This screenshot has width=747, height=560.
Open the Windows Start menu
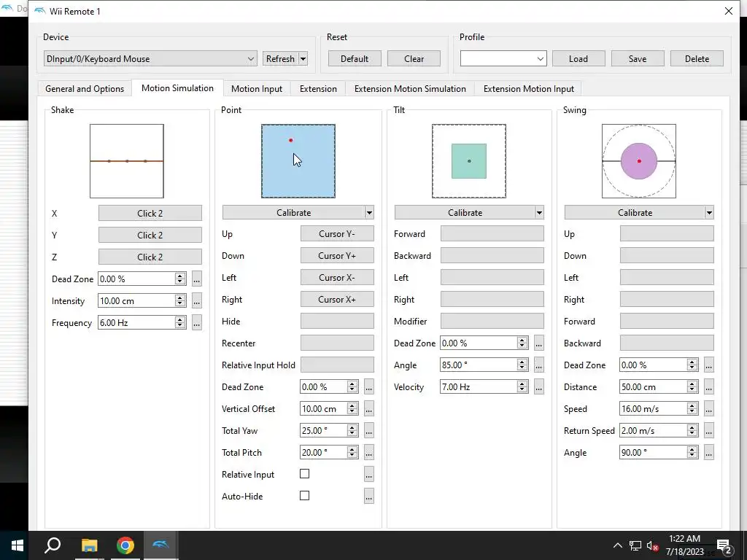(x=18, y=545)
